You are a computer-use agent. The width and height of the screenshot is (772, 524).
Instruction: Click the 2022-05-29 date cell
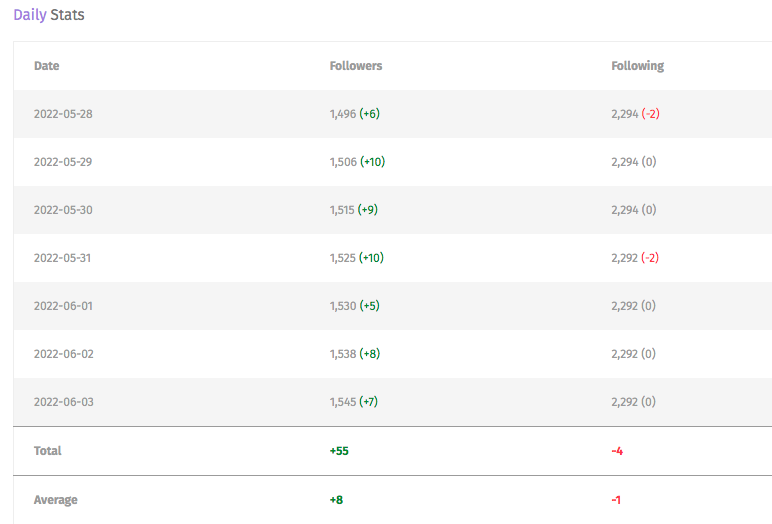point(63,162)
